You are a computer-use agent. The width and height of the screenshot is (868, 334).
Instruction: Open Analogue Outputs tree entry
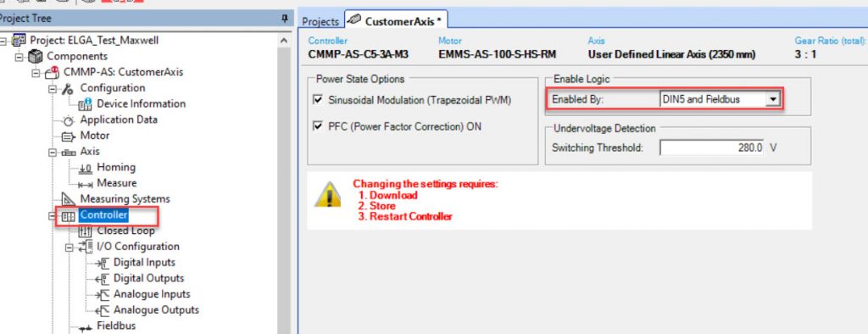[x=156, y=310]
